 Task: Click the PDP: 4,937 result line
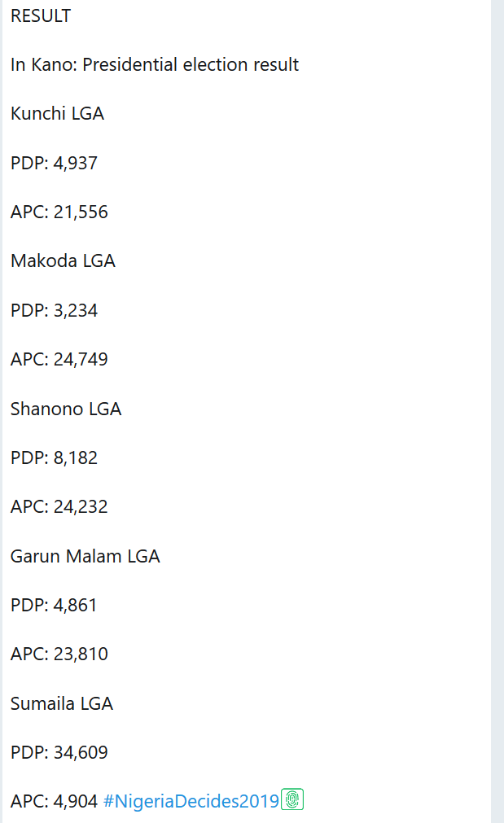pos(54,163)
